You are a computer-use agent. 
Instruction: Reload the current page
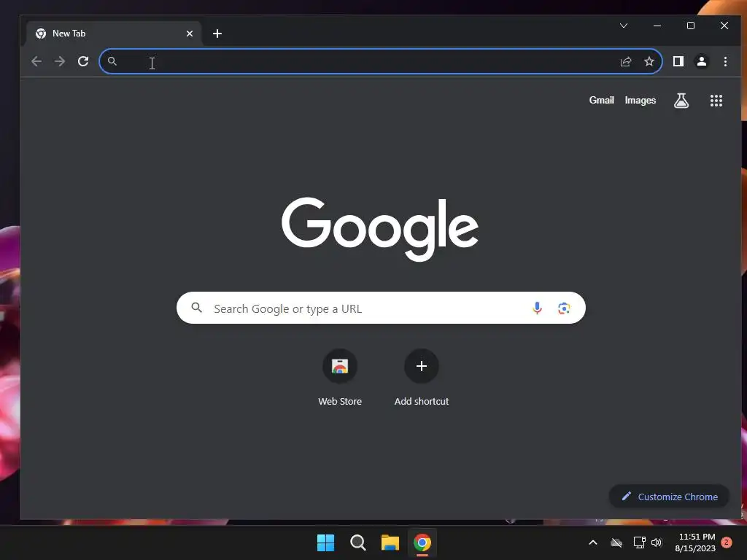pyautogui.click(x=83, y=61)
